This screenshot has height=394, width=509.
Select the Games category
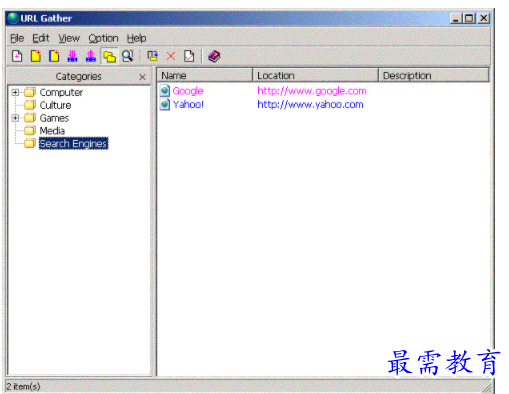54,118
